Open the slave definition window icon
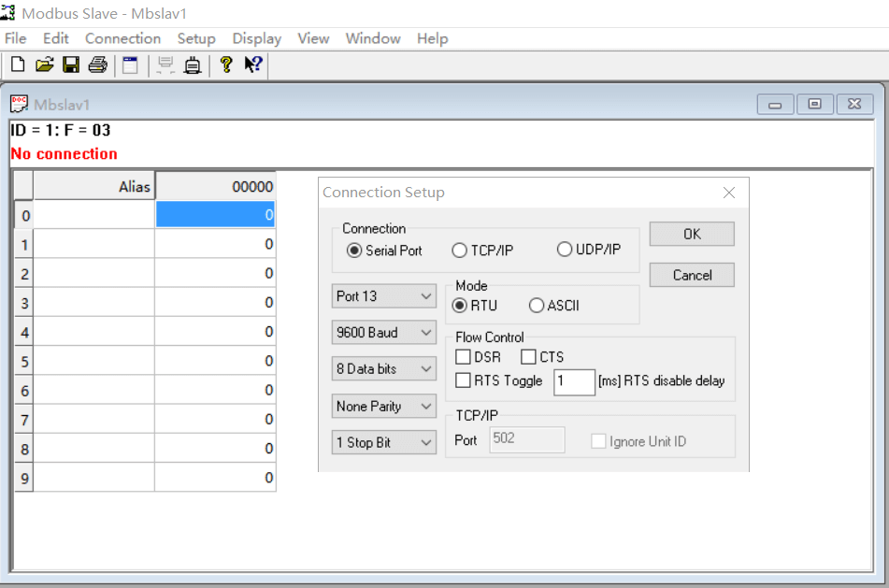This screenshot has width=889, height=588. pyautogui.click(x=130, y=65)
